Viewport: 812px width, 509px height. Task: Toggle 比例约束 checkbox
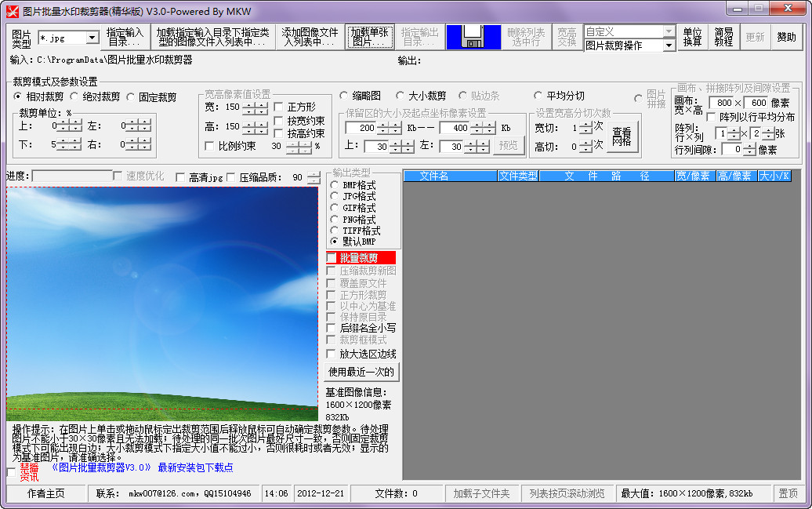click(x=210, y=146)
